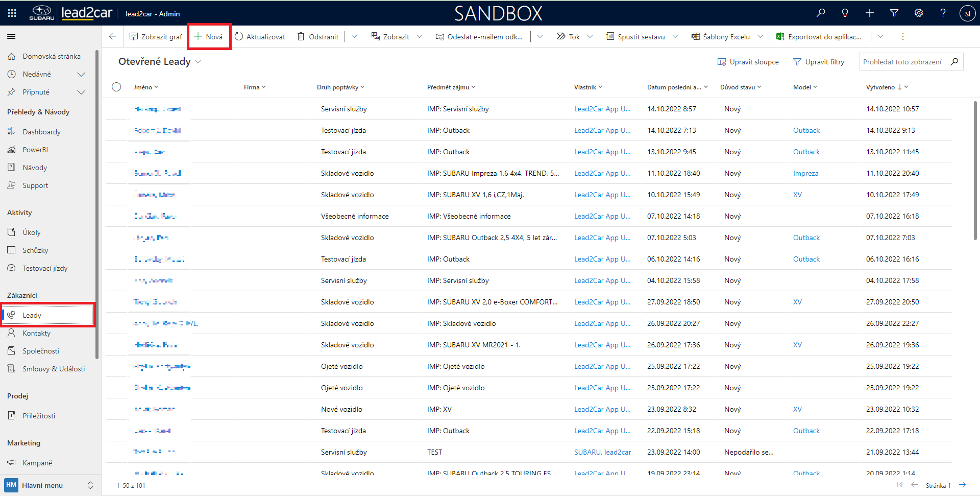Navigate to Dashboardy in the sidebar
The height and width of the screenshot is (496, 980).
point(41,132)
